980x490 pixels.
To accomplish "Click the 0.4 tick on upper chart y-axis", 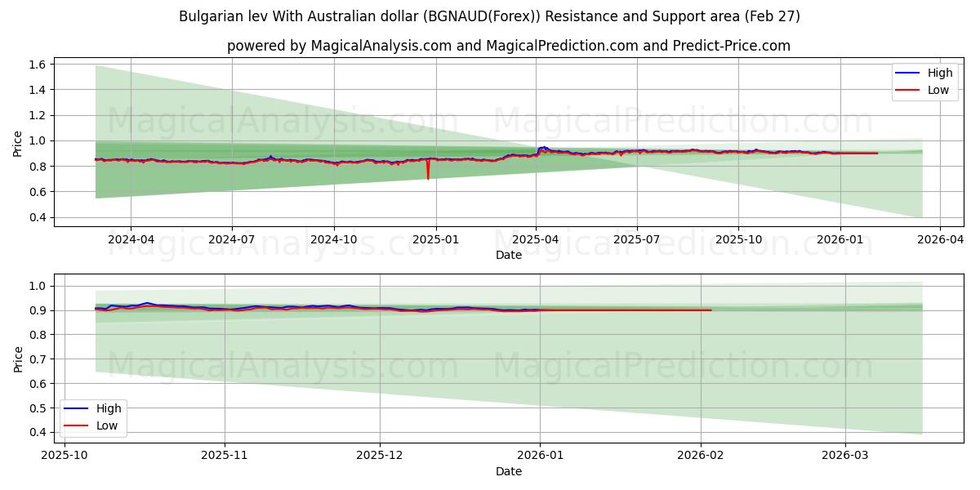I will tap(38, 217).
